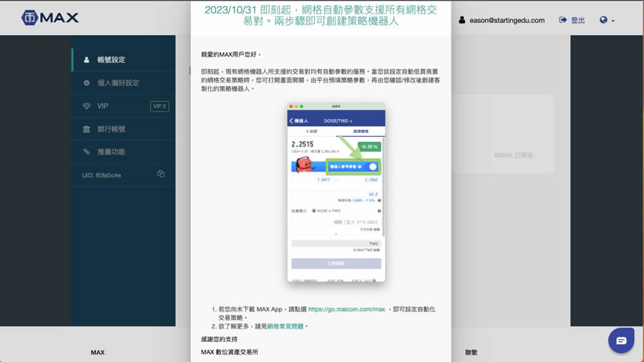
Task: Toggle the 機器人參考參數 switch in image
Action: [372, 167]
